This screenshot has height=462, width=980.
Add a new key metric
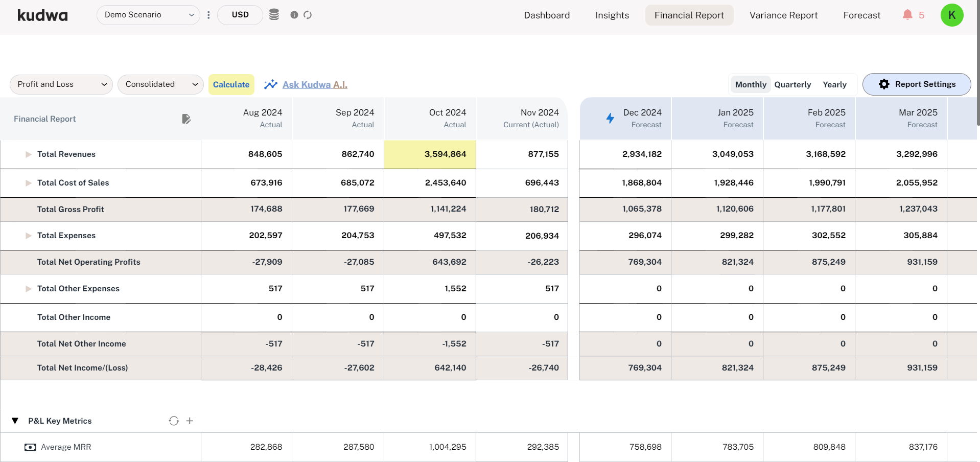(x=190, y=421)
